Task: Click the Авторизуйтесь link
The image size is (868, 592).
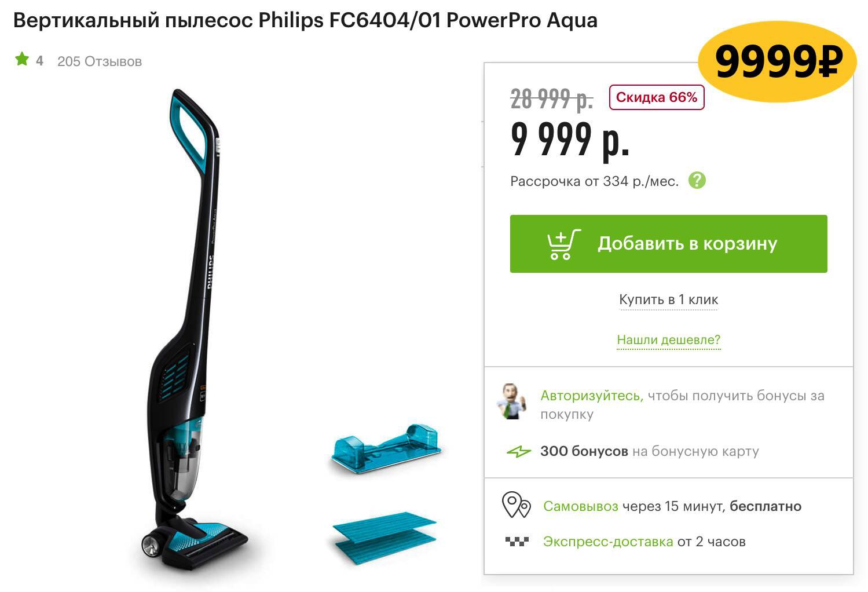Action: coord(592,396)
